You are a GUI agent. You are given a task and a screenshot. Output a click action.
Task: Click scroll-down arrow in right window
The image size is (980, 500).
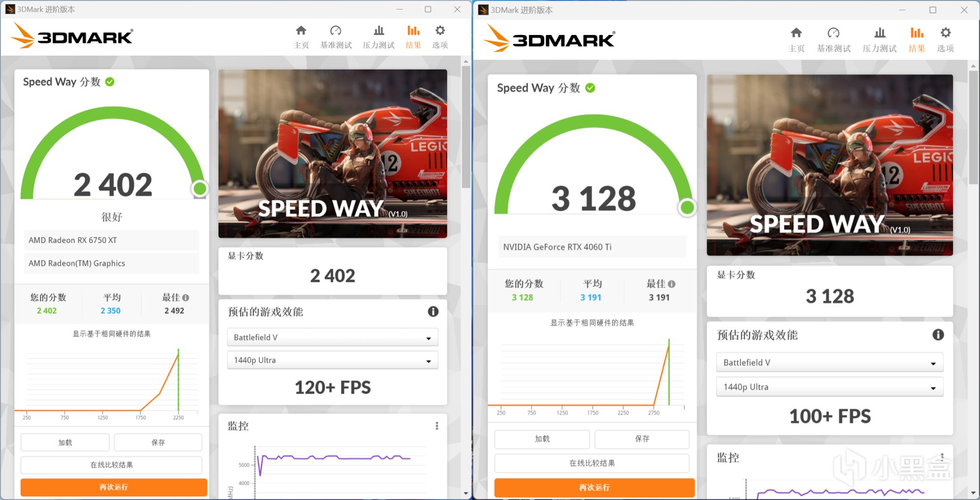point(973,493)
